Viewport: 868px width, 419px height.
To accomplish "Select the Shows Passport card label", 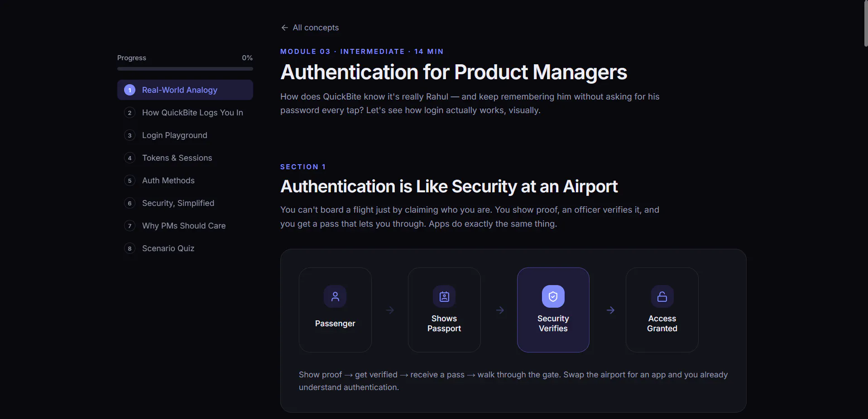I will pyautogui.click(x=444, y=324).
